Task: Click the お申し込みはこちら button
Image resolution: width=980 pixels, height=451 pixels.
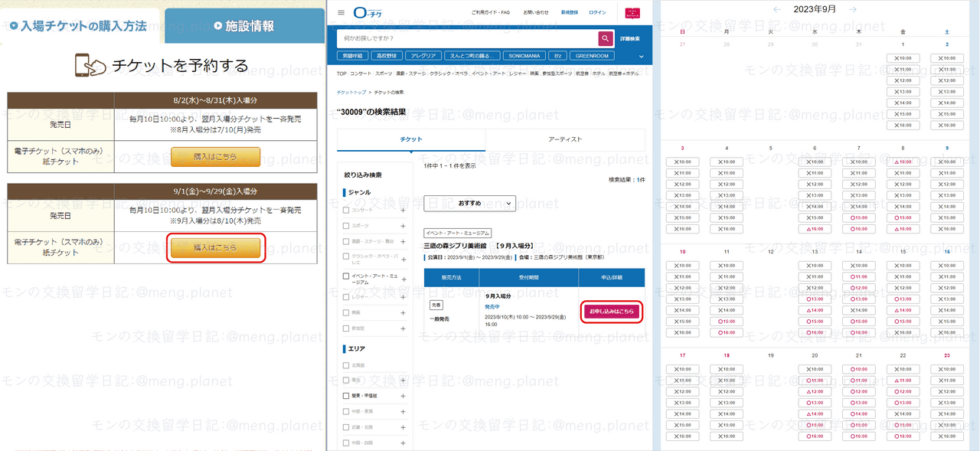Action: 611,312
